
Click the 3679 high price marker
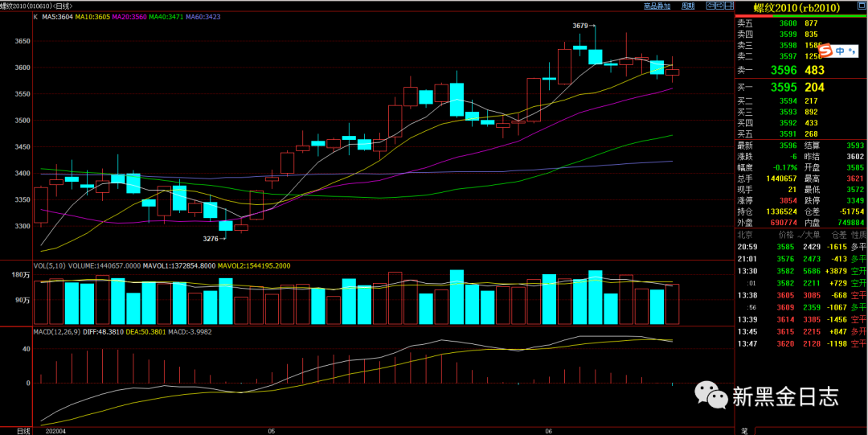(583, 26)
